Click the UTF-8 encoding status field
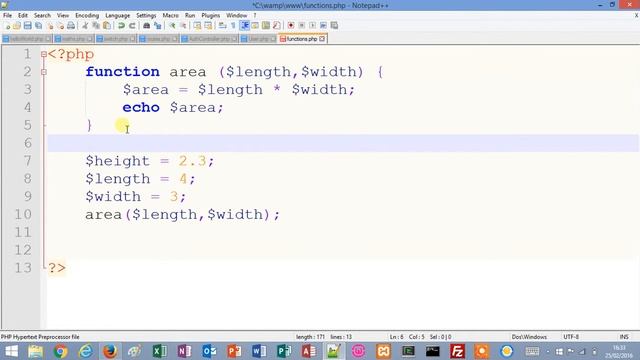The image size is (640, 360). [571, 337]
